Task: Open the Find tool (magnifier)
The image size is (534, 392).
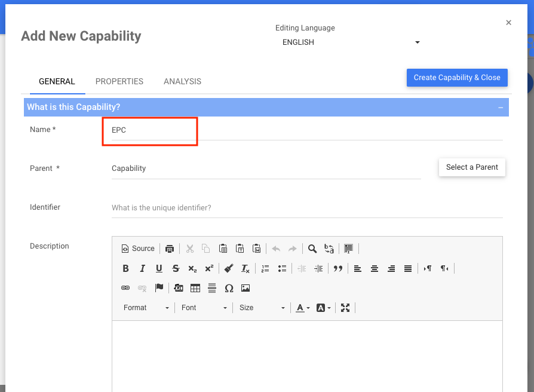Action: coord(312,249)
